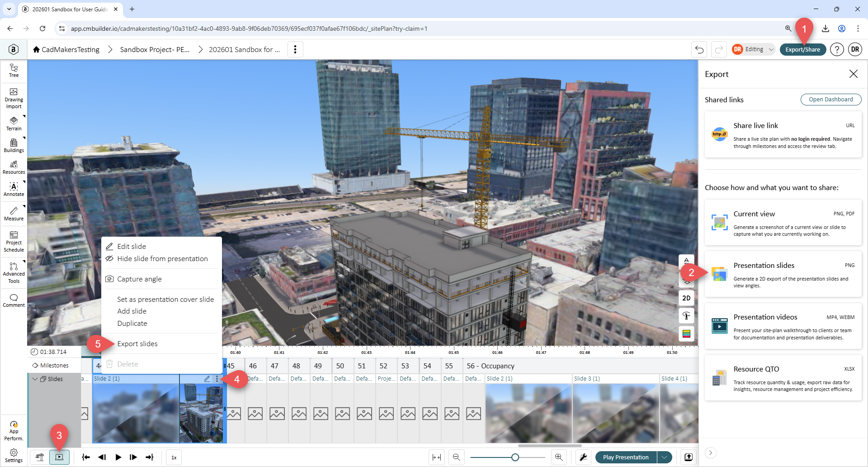Jump to the timeline start
The height and width of the screenshot is (467, 868).
tap(86, 457)
